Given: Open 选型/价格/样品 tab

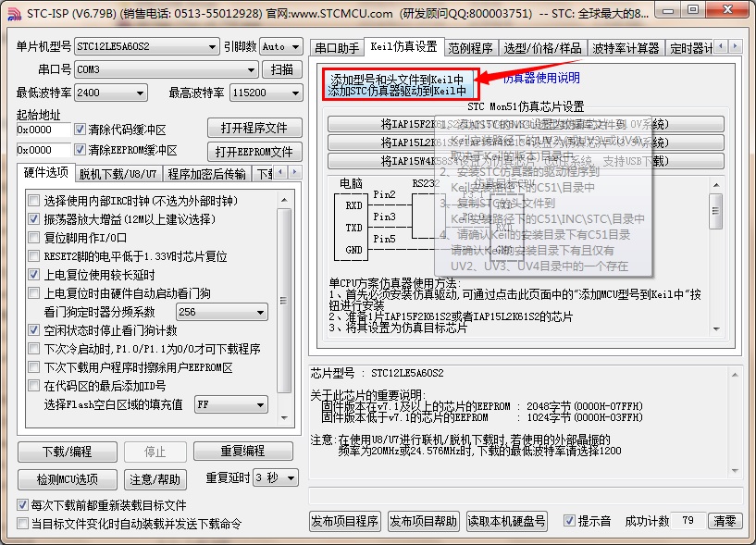Looking at the screenshot, I should 542,48.
